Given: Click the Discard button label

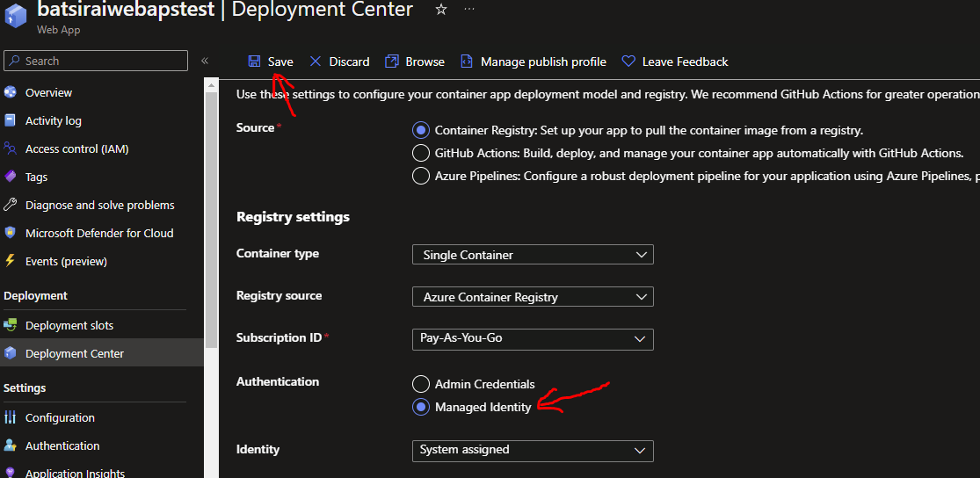Looking at the screenshot, I should [x=350, y=62].
